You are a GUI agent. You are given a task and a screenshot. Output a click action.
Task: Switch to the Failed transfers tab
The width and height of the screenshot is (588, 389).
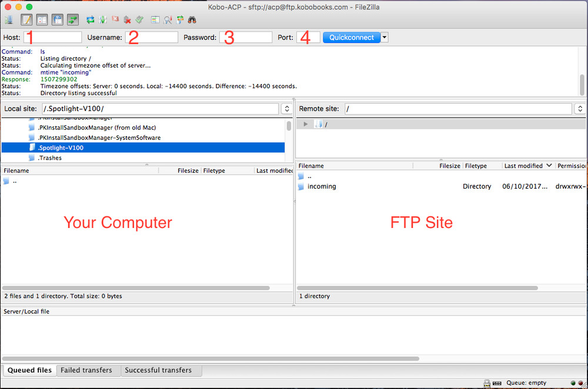click(88, 370)
